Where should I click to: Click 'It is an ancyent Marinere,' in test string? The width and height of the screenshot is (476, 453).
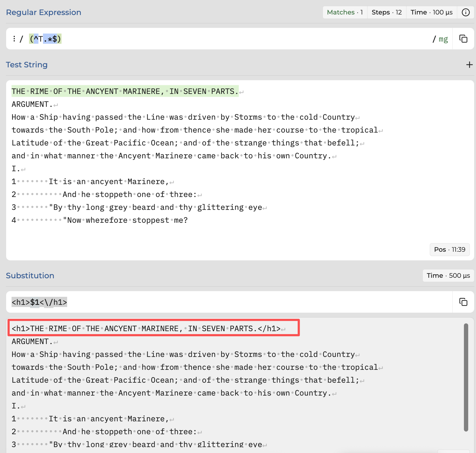(x=109, y=182)
